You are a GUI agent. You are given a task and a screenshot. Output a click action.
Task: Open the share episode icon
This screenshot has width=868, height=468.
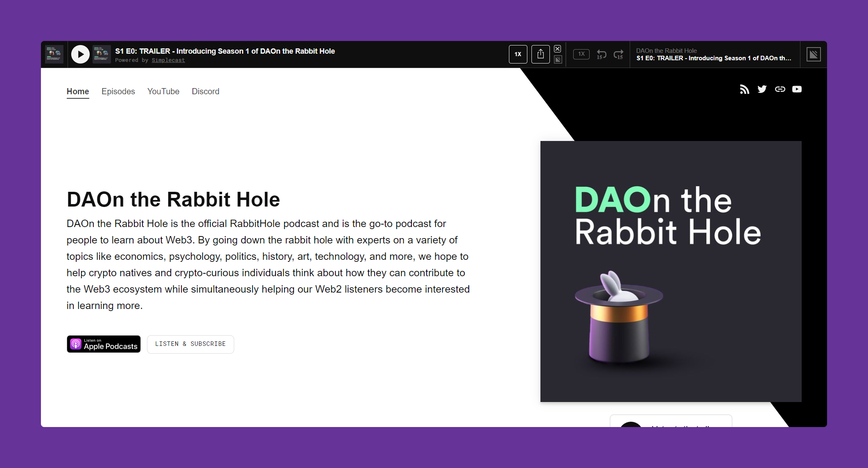pos(540,54)
